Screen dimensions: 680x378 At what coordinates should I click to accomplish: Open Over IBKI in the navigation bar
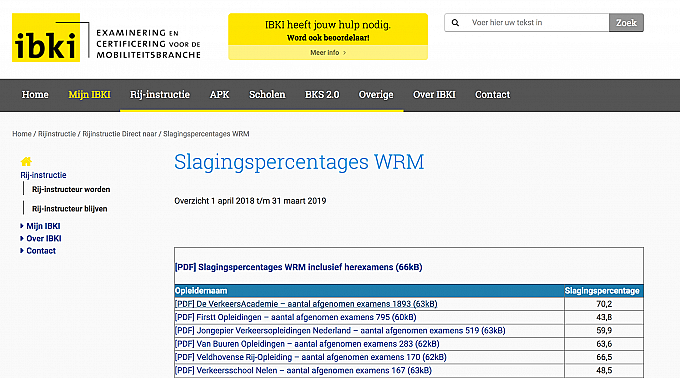point(434,94)
